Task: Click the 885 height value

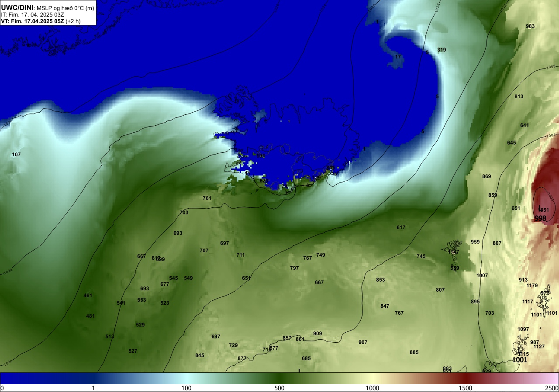Action: click(x=414, y=352)
